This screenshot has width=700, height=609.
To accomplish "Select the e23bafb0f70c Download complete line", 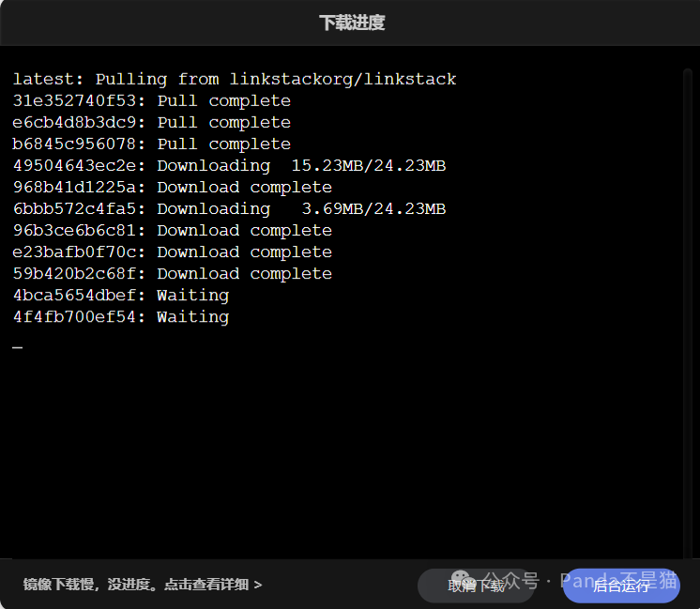I will click(173, 251).
